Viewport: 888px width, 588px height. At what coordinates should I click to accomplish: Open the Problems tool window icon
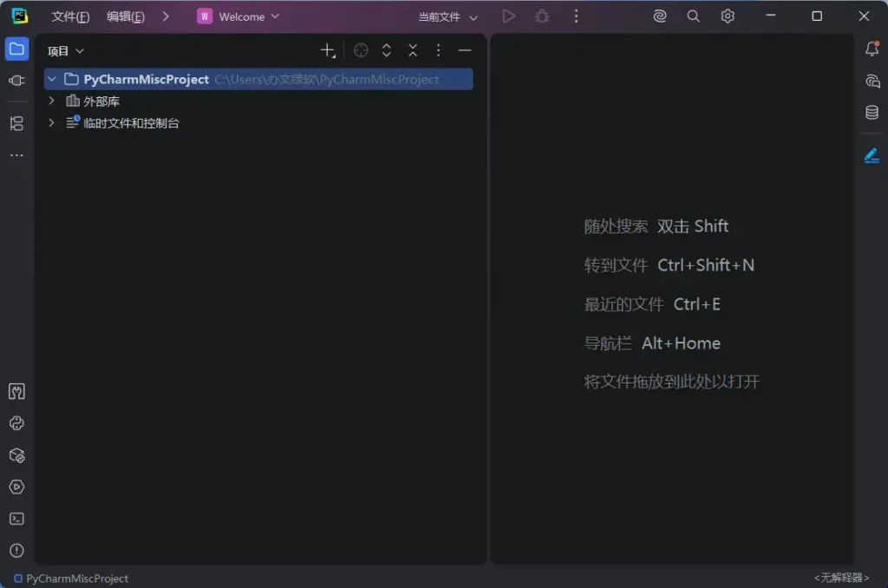[x=16, y=551]
